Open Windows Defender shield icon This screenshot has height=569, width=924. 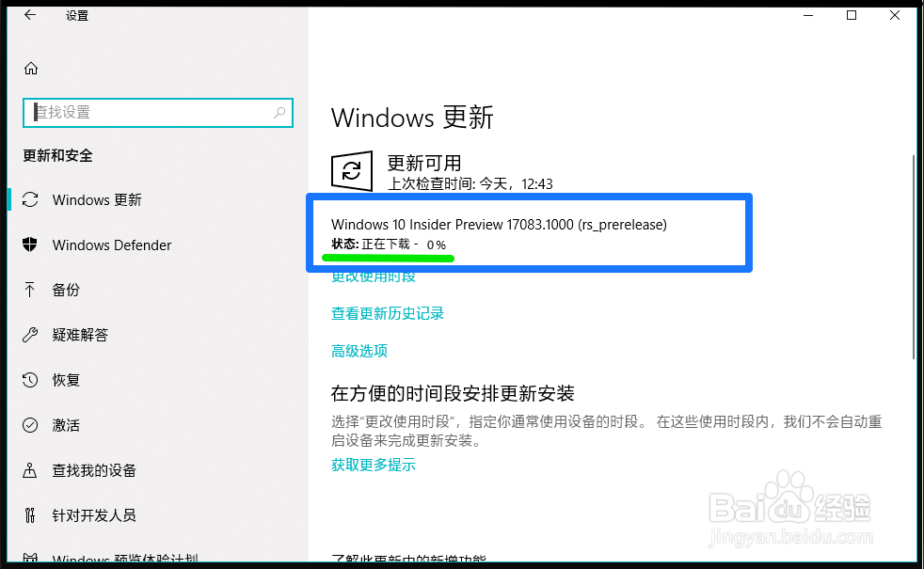(x=30, y=245)
